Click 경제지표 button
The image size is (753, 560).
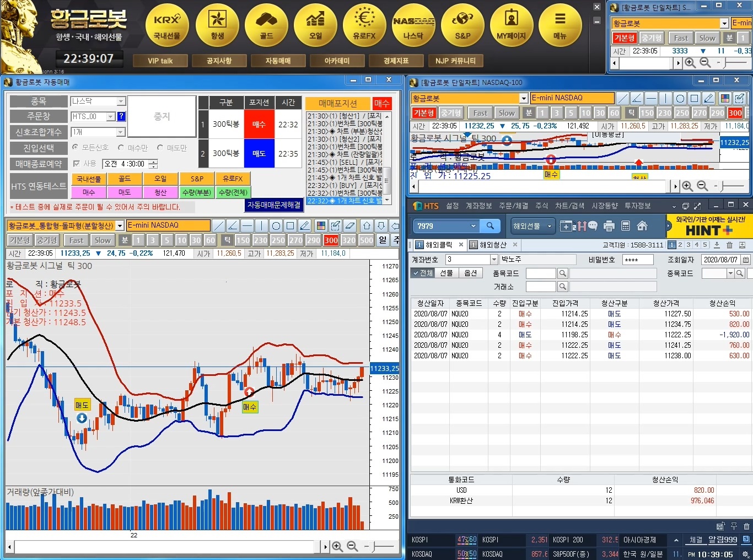click(x=396, y=61)
